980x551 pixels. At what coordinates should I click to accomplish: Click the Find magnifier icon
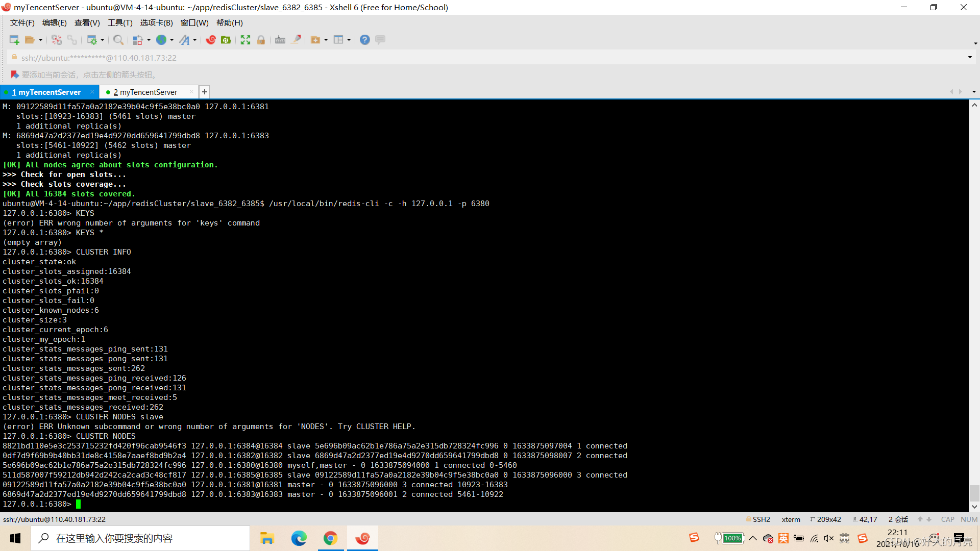click(118, 40)
